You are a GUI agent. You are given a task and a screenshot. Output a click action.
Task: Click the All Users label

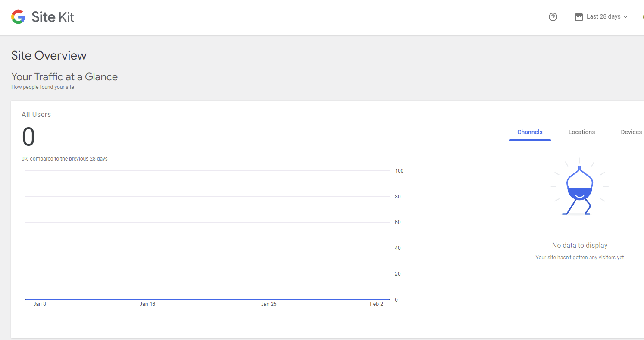tap(36, 114)
